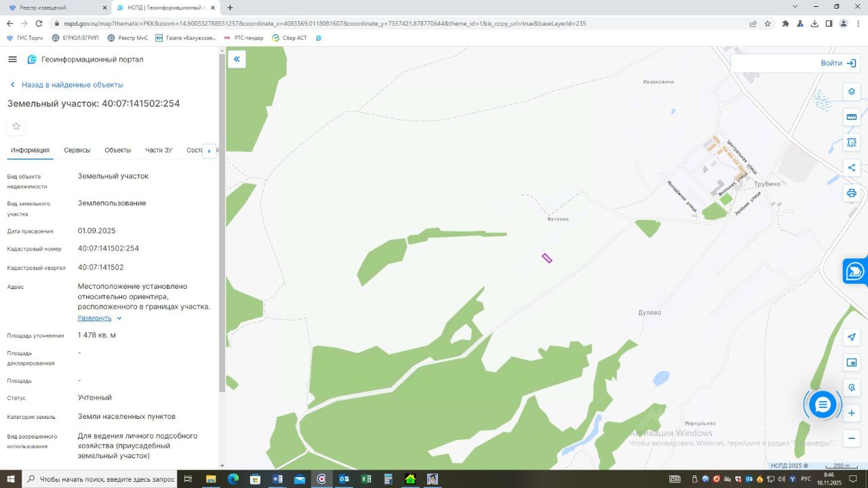
Task: Click the Windows taskbar search box
Action: click(100, 479)
